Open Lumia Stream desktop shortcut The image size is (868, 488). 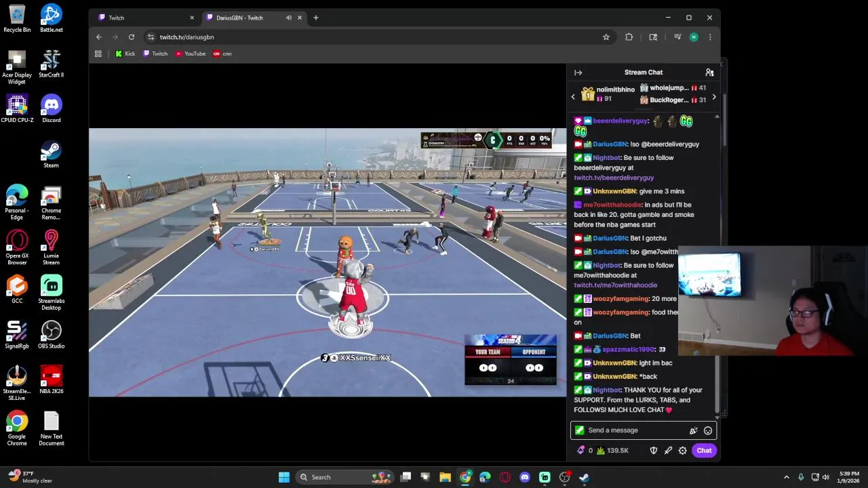(52, 247)
